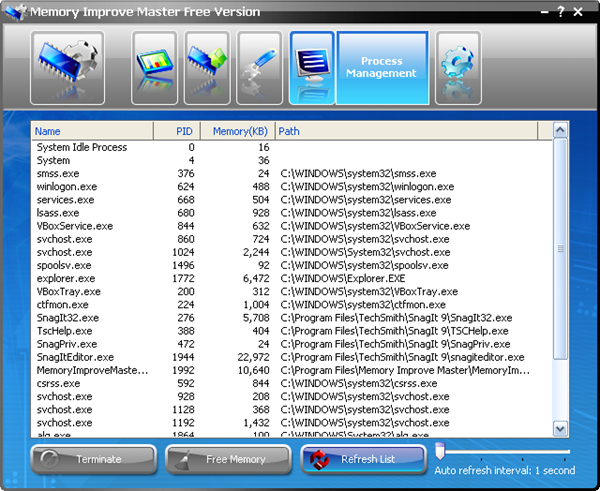600x491 pixels.
Task: Select the Process Management monitor icon
Action: [x=312, y=68]
